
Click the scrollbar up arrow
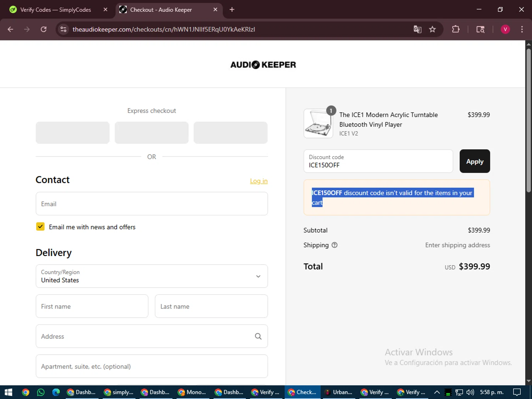point(528,44)
